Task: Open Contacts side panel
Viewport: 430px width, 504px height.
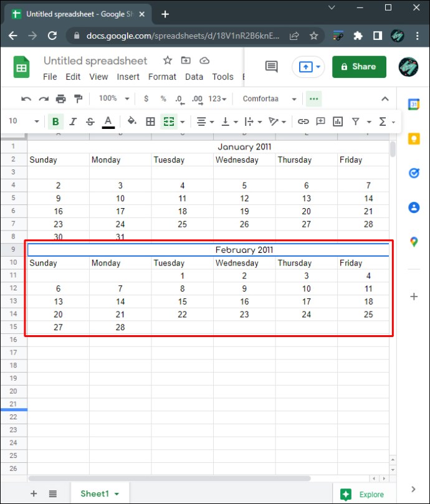Action: tap(414, 207)
